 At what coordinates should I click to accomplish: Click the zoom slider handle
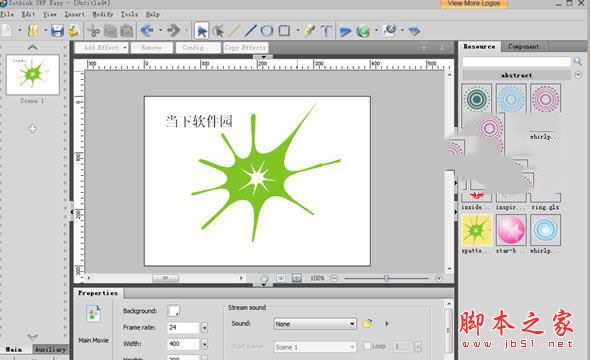pos(386,278)
